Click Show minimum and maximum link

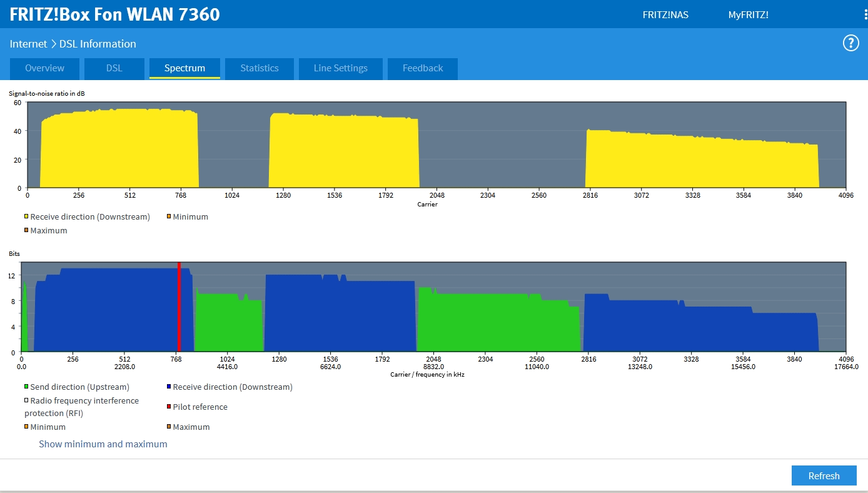click(x=103, y=444)
